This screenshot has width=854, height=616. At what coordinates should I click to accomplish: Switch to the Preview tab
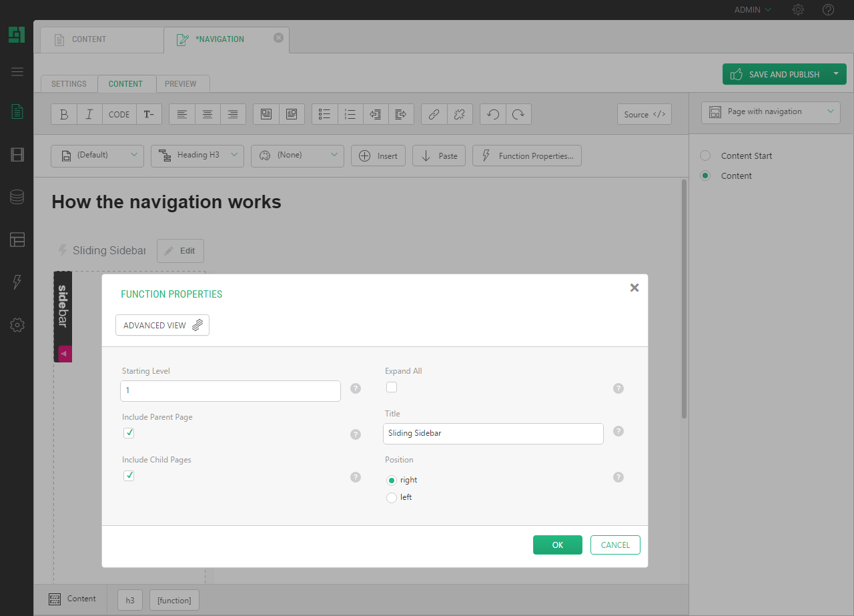[180, 84]
